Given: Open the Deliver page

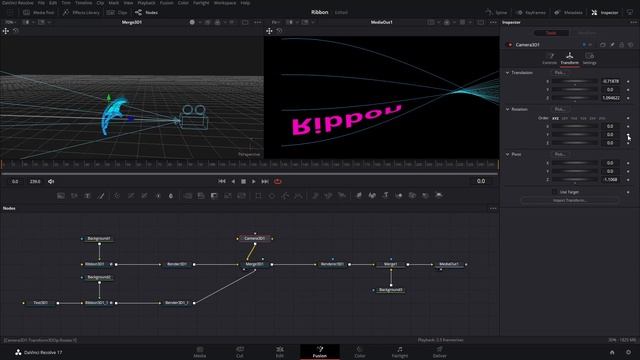Looking at the screenshot, I should (x=440, y=352).
